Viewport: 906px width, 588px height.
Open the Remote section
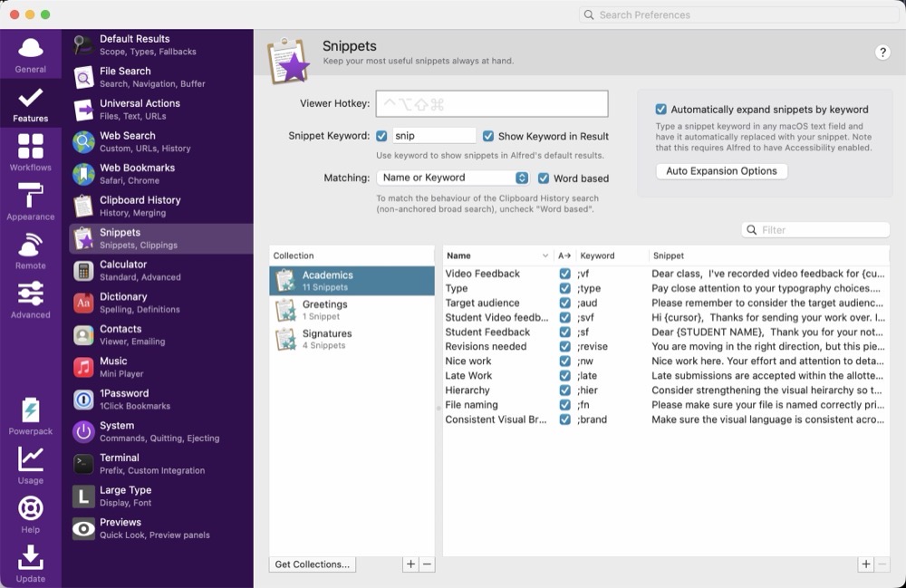coord(31,251)
